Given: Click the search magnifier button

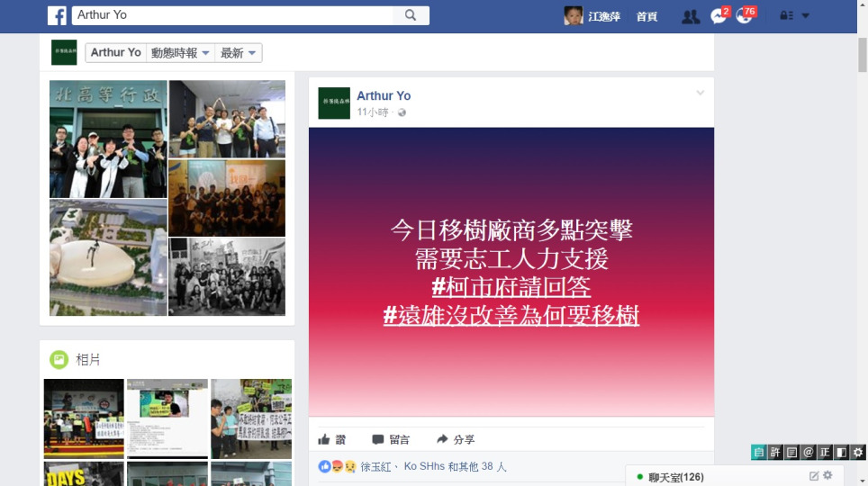Looking at the screenshot, I should coord(411,15).
